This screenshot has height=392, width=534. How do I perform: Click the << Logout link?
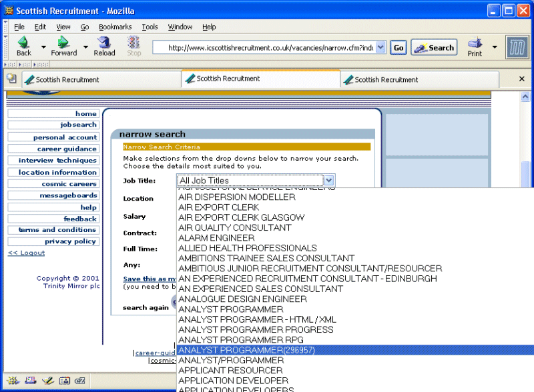tap(27, 253)
